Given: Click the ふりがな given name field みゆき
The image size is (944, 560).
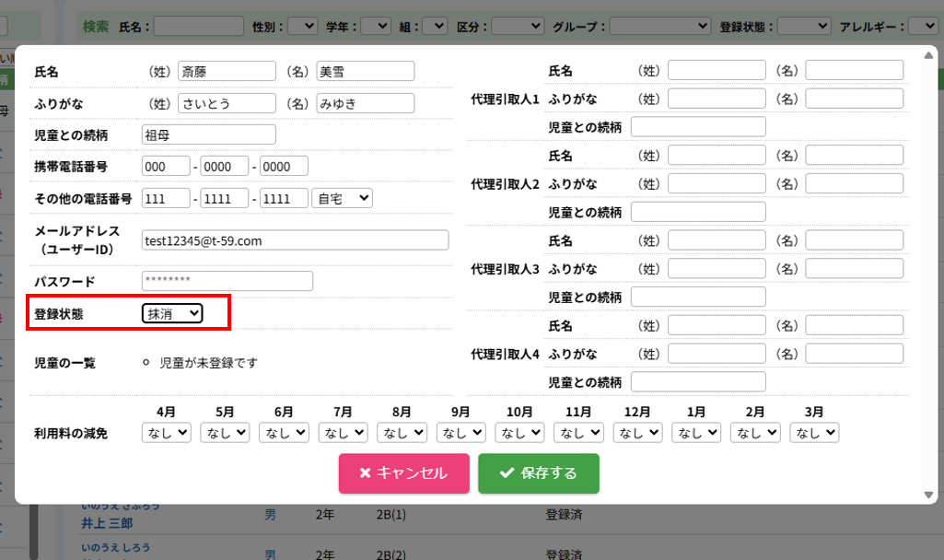Looking at the screenshot, I should coord(365,103).
